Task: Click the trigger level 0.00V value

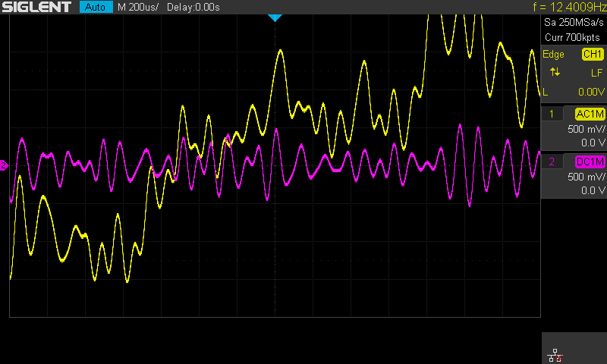Action: (x=591, y=92)
